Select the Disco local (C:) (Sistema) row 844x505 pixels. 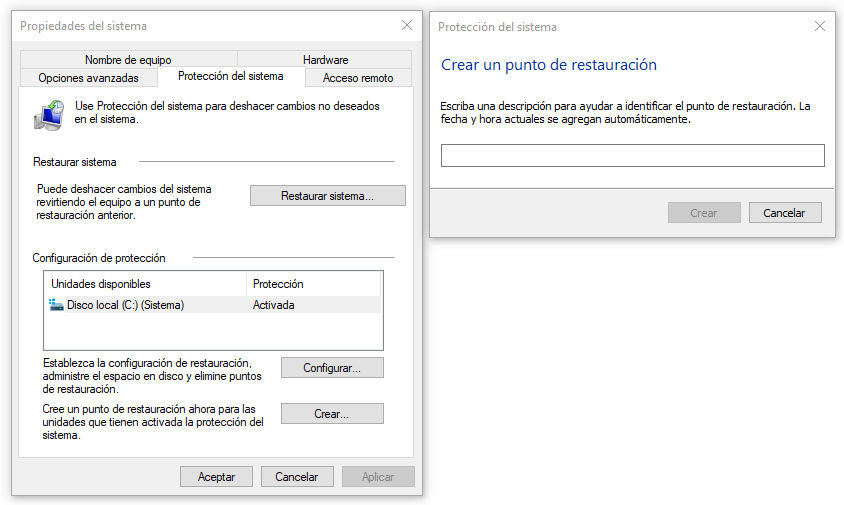tap(150, 305)
